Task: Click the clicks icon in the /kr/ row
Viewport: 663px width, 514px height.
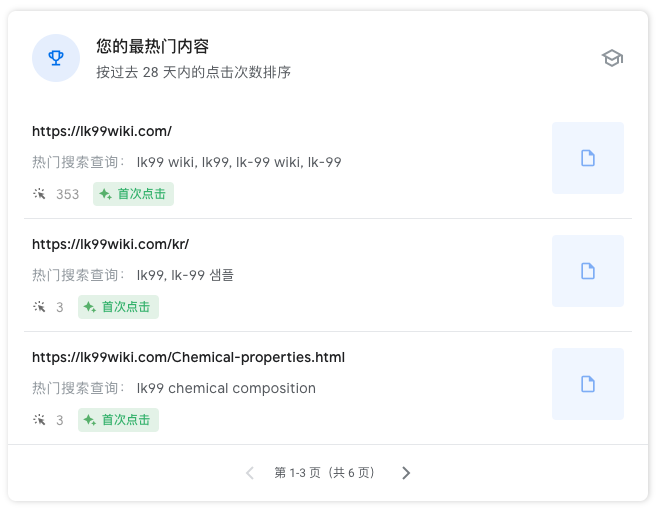Action: tap(39, 307)
